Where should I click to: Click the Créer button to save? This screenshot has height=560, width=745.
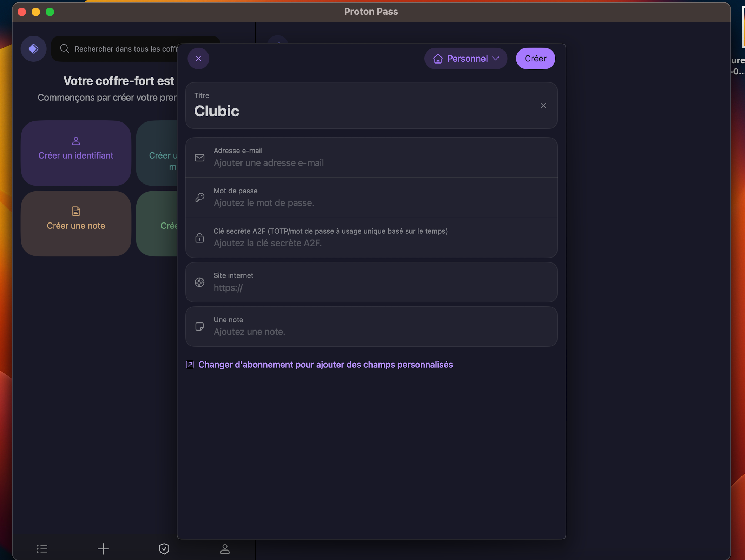535,59
